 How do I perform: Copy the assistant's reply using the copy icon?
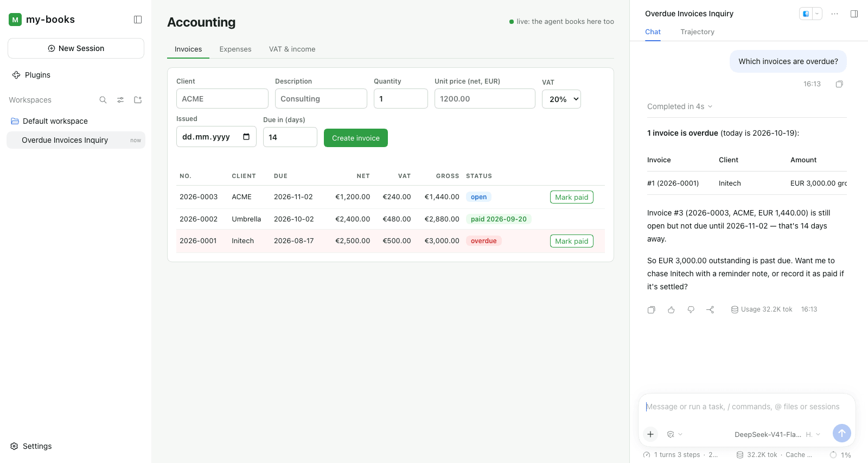(x=652, y=309)
